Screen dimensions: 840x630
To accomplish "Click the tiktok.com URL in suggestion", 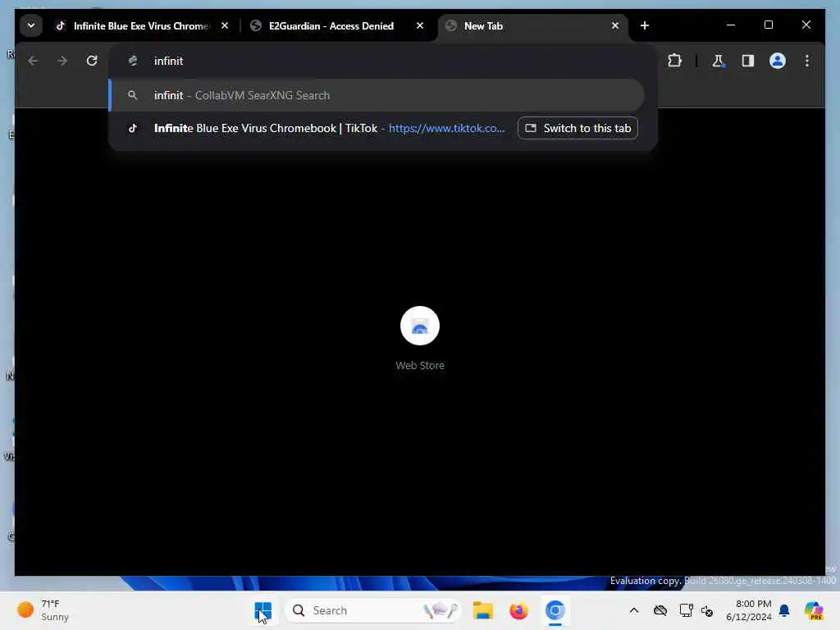I will [447, 129].
